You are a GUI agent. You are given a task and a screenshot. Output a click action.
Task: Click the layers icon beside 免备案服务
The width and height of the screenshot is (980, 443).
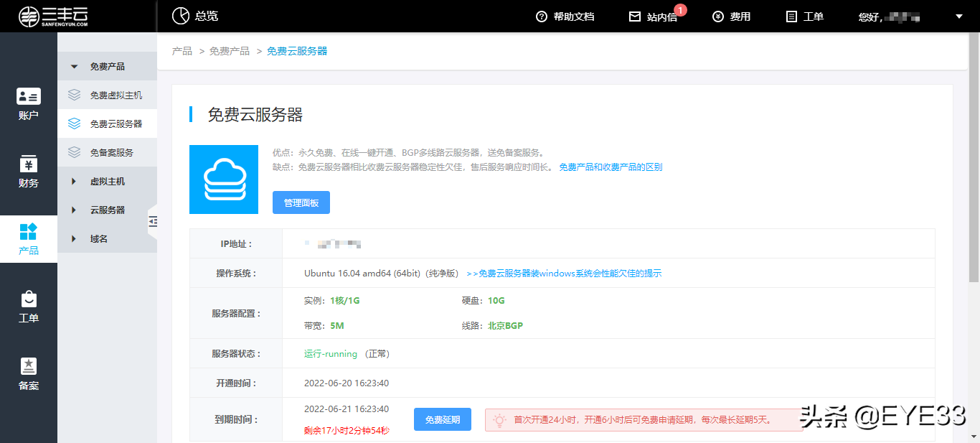point(75,152)
